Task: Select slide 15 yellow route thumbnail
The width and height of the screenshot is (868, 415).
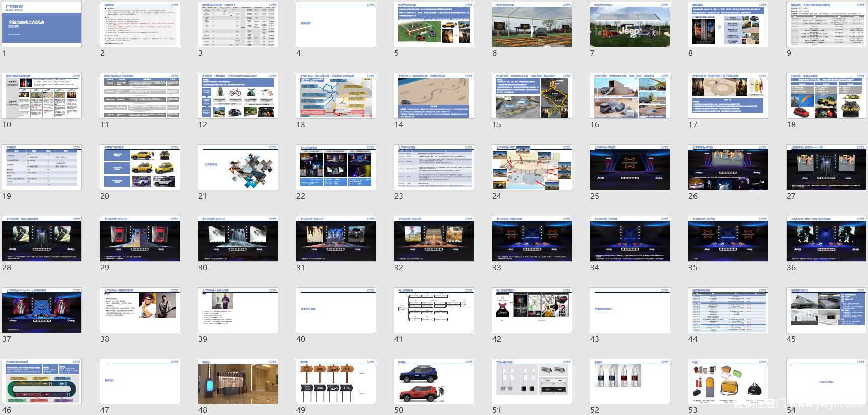Action: tap(532, 96)
